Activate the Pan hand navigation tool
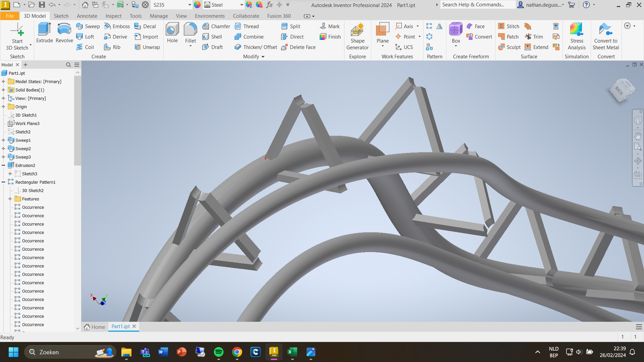 tap(638, 136)
